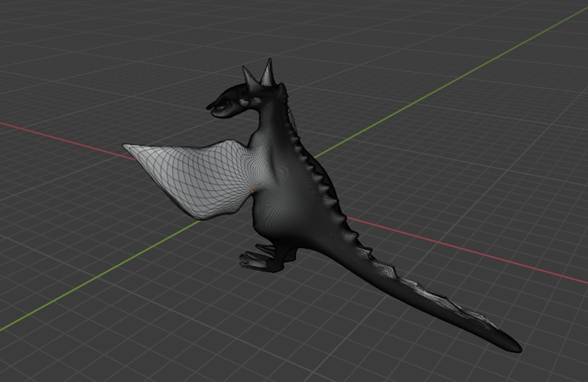Click the tip of the dragon's tail
The width and height of the screenshot is (588, 382).
tap(515, 348)
